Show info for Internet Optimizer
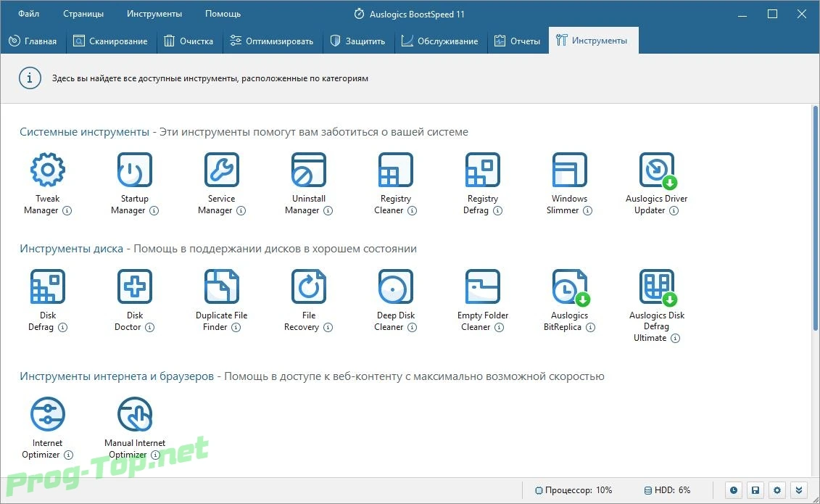This screenshot has width=820, height=504. click(68, 455)
